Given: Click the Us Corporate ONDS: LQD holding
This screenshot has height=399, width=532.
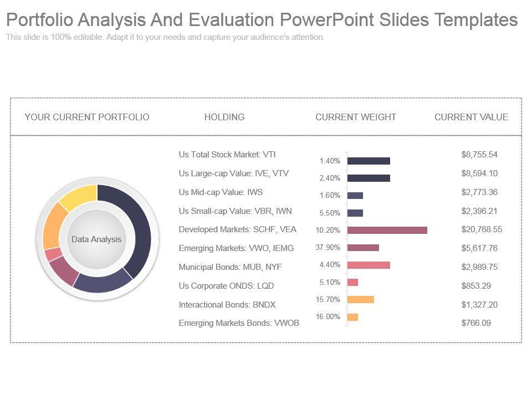Looking at the screenshot, I should click(x=226, y=286).
